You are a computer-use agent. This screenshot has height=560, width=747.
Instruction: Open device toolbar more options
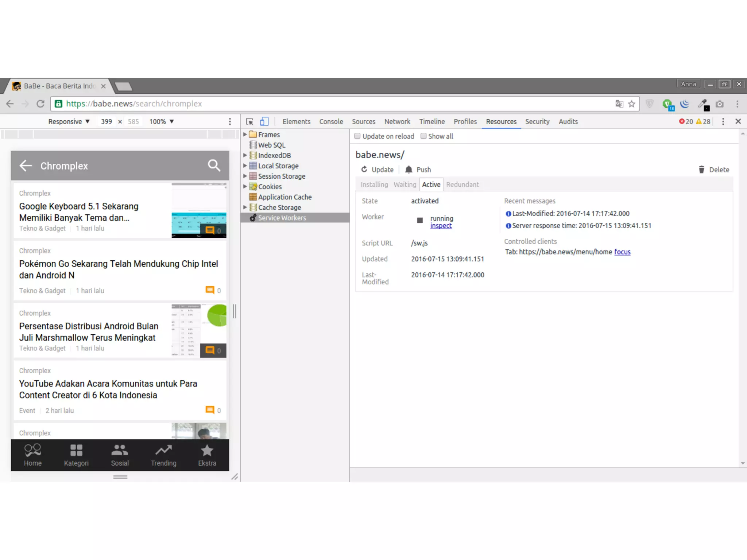click(x=230, y=121)
